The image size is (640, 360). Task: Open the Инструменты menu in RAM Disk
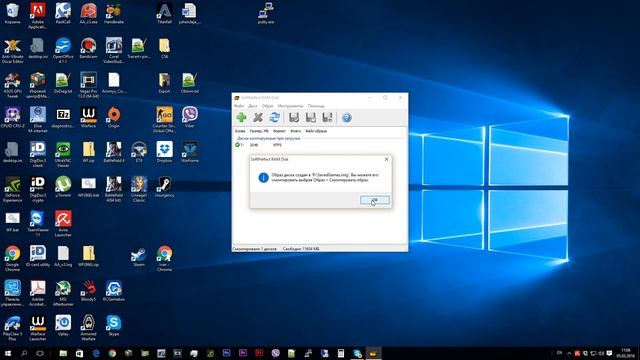[290, 106]
